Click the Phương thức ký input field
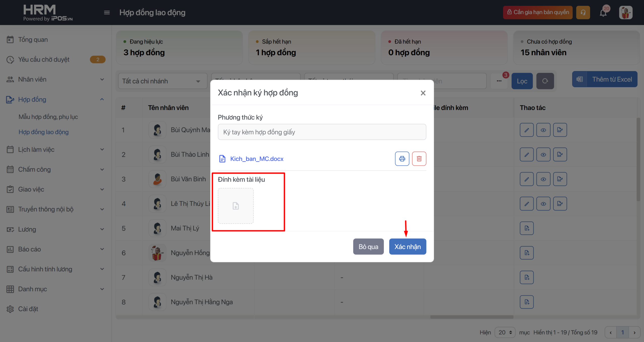The height and width of the screenshot is (342, 644). pos(322,132)
